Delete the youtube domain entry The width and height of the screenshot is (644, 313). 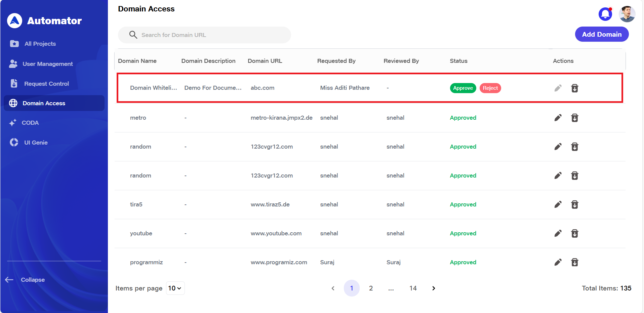574,233
